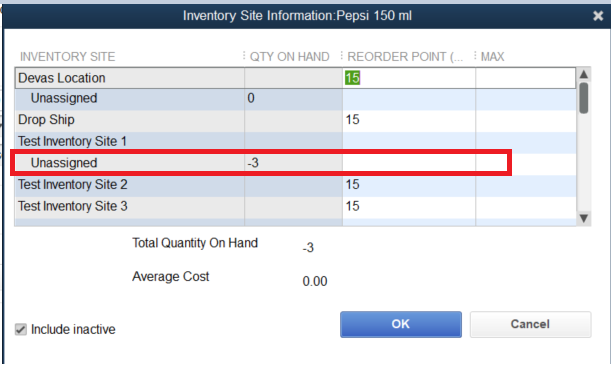Image resolution: width=611 pixels, height=374 pixels.
Task: Click Drop Ship reorder point 15
Action: point(409,120)
